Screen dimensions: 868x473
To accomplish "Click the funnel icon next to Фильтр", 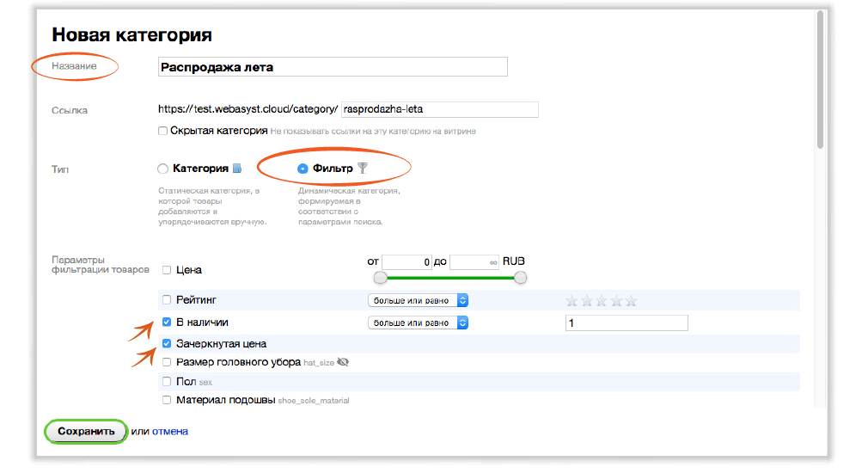I will pyautogui.click(x=363, y=169).
